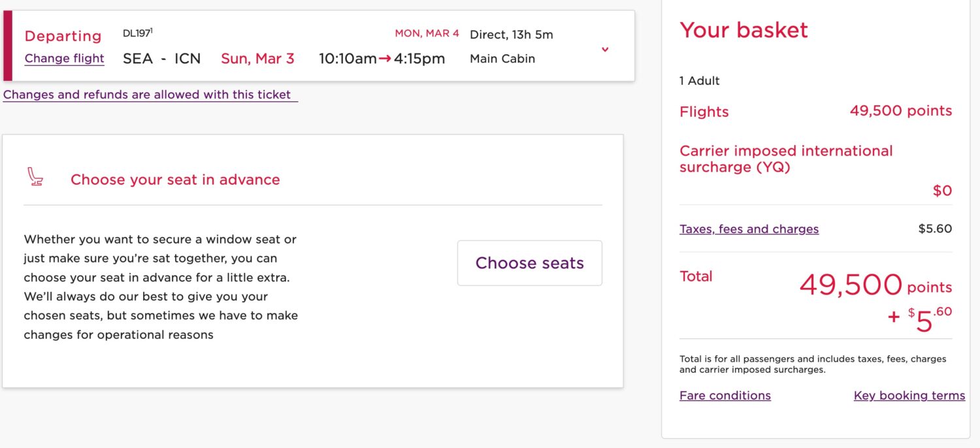This screenshot has height=448, width=980.
Task: Open the Taxes, fees and charges breakdown
Action: pos(749,229)
